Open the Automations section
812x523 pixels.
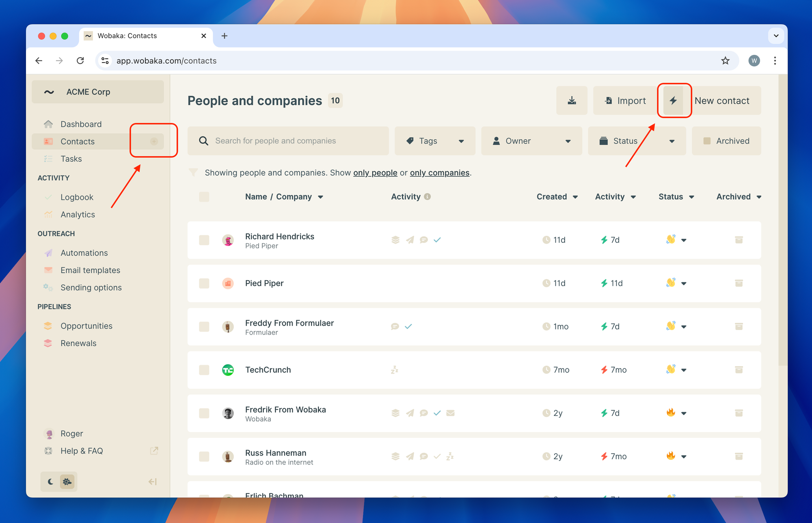84,252
